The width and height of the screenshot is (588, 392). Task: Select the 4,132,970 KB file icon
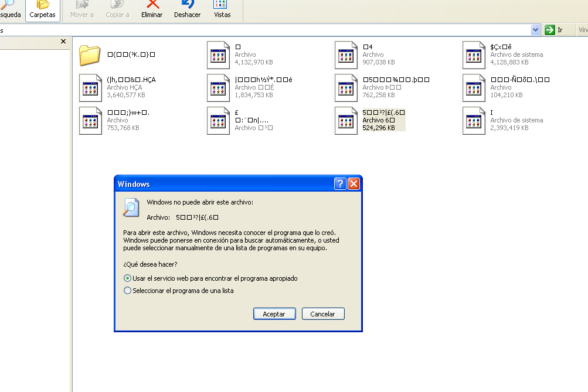point(218,55)
